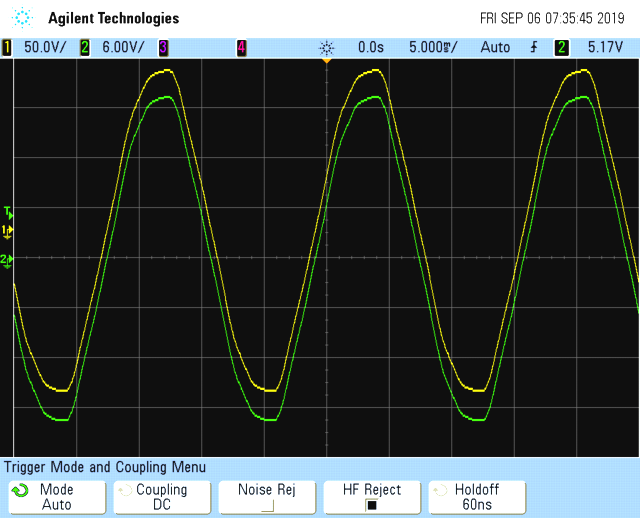Click the 0.0s delay value
This screenshot has height=518, width=640.
coord(371,47)
